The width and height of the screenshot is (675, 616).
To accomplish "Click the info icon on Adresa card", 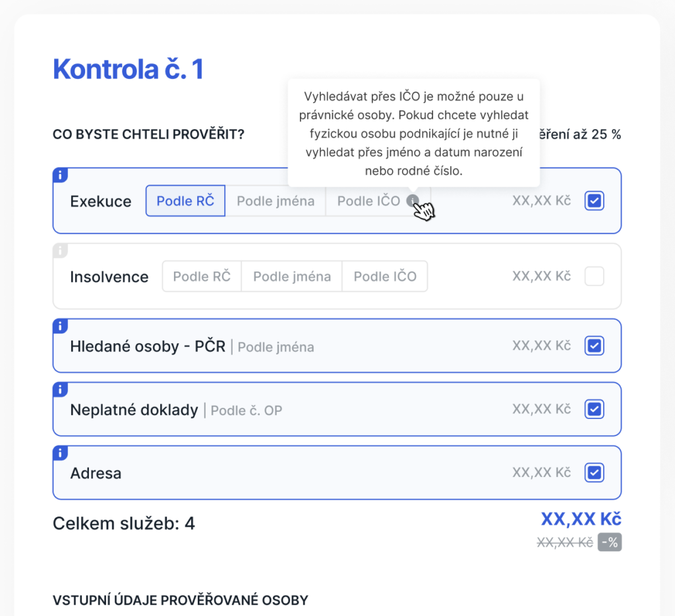I will [x=60, y=453].
